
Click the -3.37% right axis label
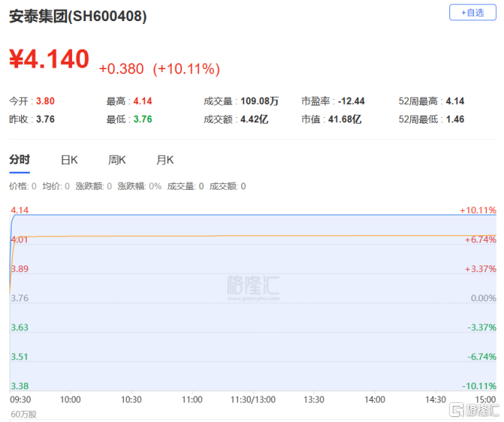pos(481,327)
